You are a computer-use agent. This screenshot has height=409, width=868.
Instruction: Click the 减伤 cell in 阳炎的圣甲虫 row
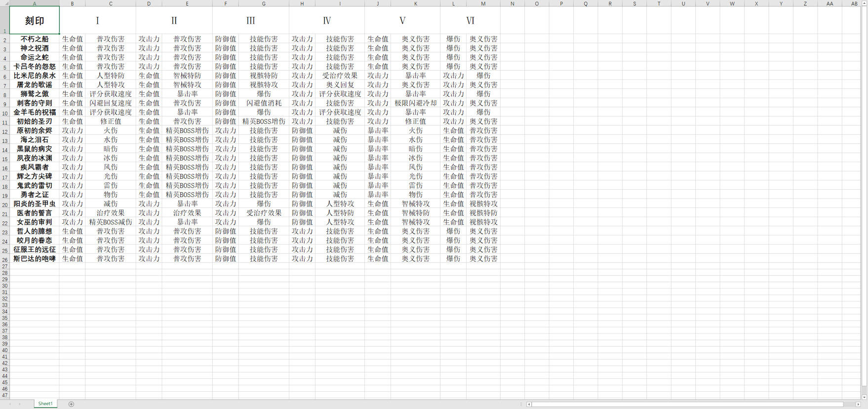(x=111, y=204)
